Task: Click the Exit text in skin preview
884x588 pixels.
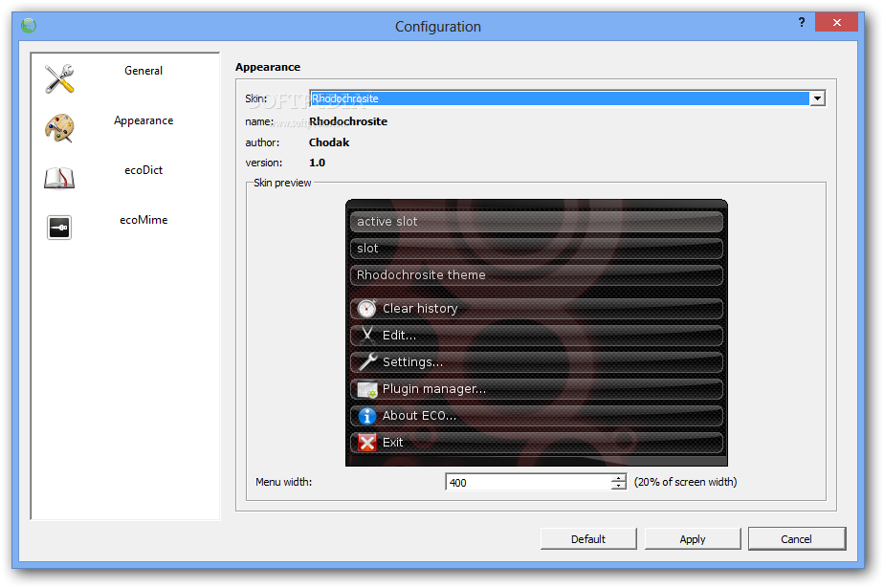Action: coord(392,443)
